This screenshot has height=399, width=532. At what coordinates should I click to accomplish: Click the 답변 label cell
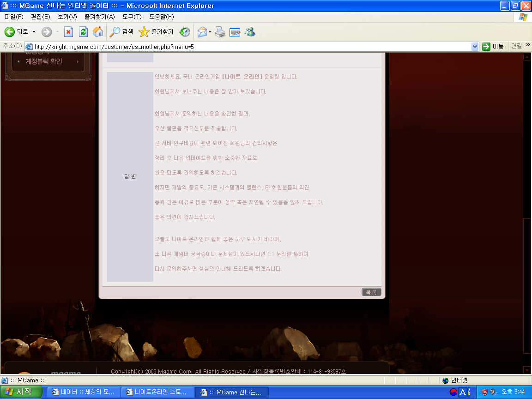[130, 176]
